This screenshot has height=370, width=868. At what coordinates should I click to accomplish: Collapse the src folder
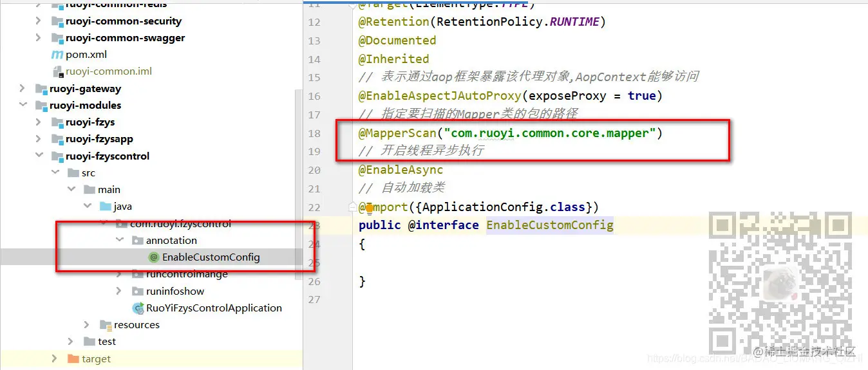click(x=55, y=173)
